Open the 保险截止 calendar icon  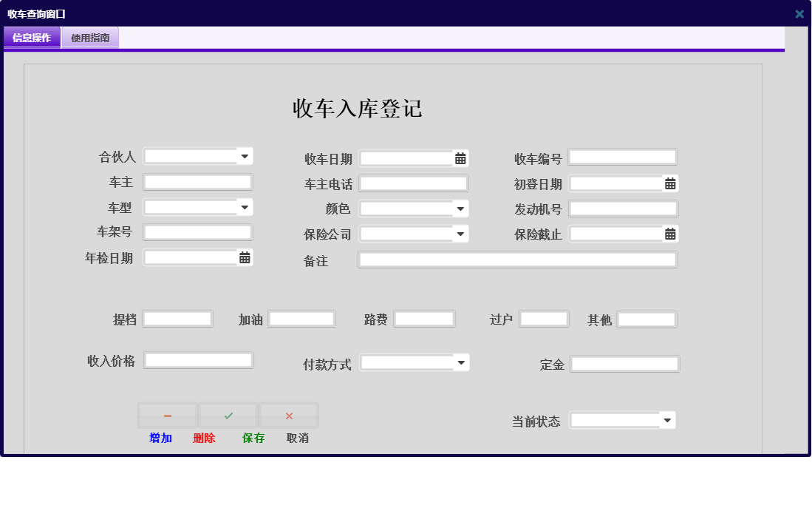(669, 234)
